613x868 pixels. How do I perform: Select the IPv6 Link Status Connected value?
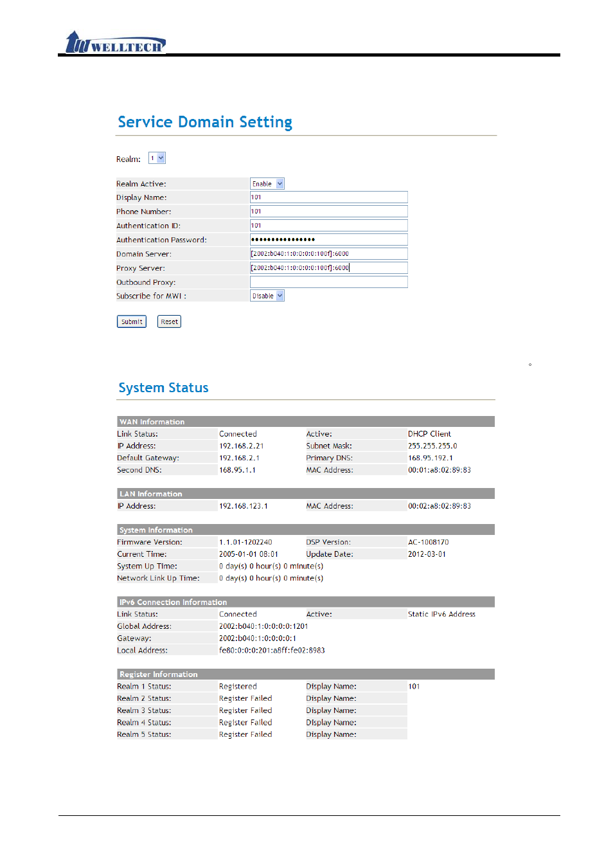[238, 614]
